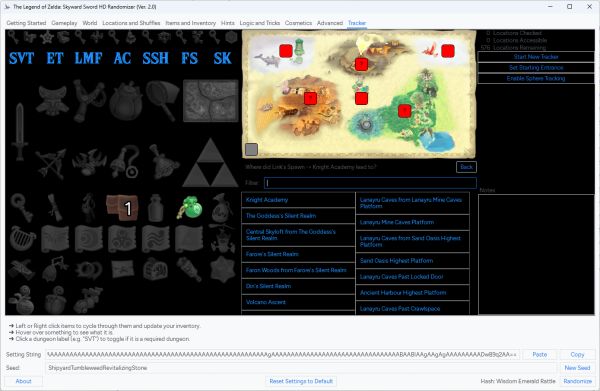Switch to Logic and Tricks tab
The image size is (600, 391).
coord(259,23)
